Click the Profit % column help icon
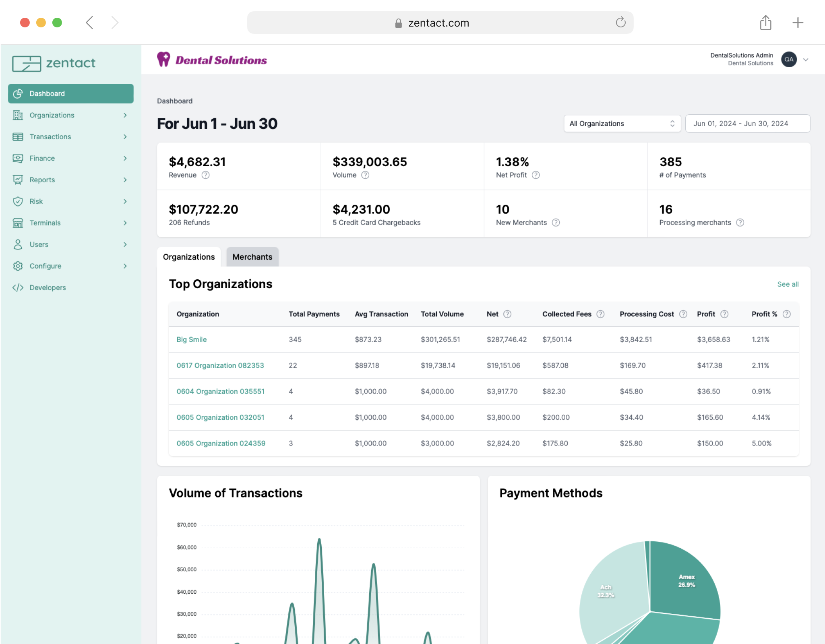The height and width of the screenshot is (644, 825). pos(786,314)
